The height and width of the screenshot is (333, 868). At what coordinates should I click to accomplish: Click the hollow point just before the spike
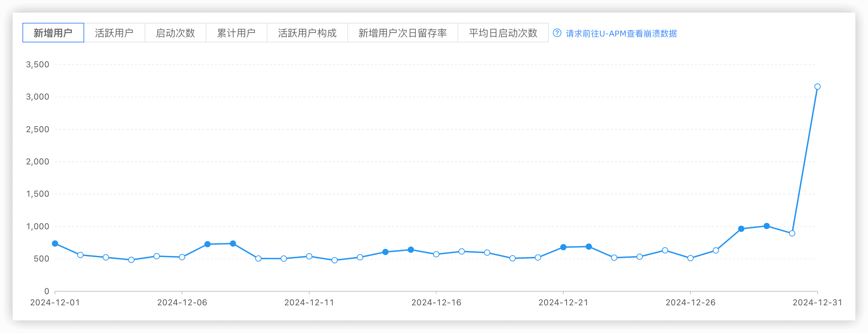pyautogui.click(x=792, y=233)
